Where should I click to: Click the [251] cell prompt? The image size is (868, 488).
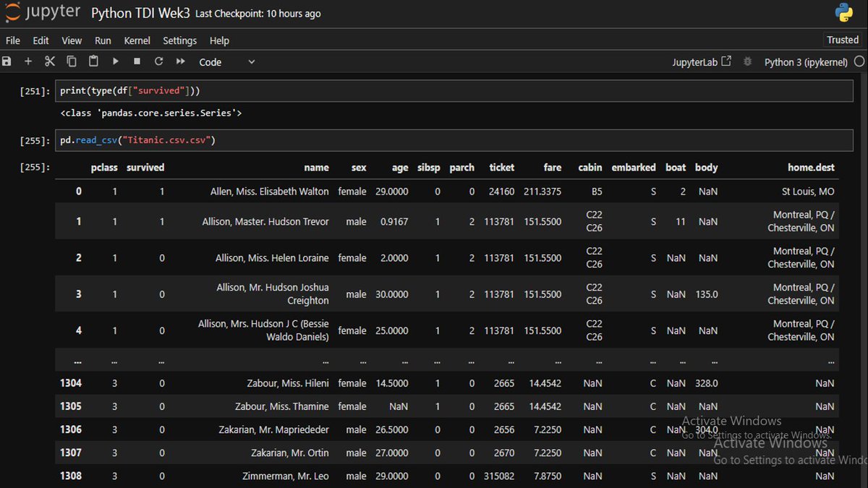coord(36,91)
